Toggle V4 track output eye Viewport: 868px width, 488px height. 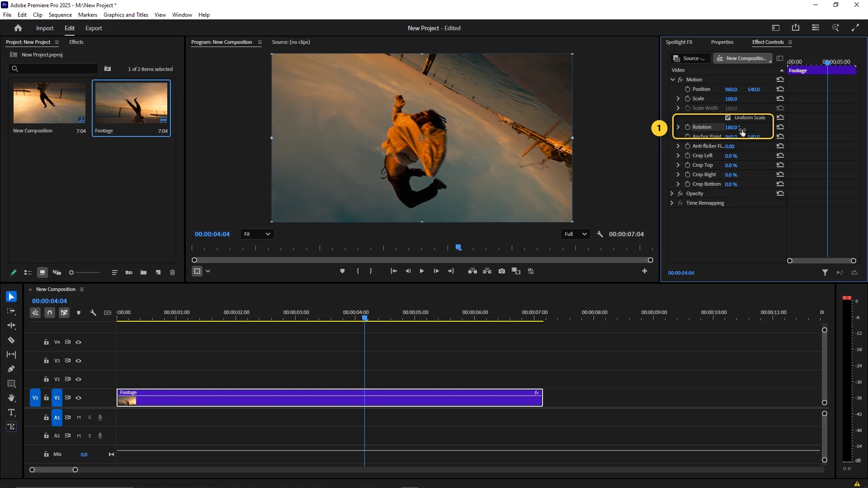78,343
